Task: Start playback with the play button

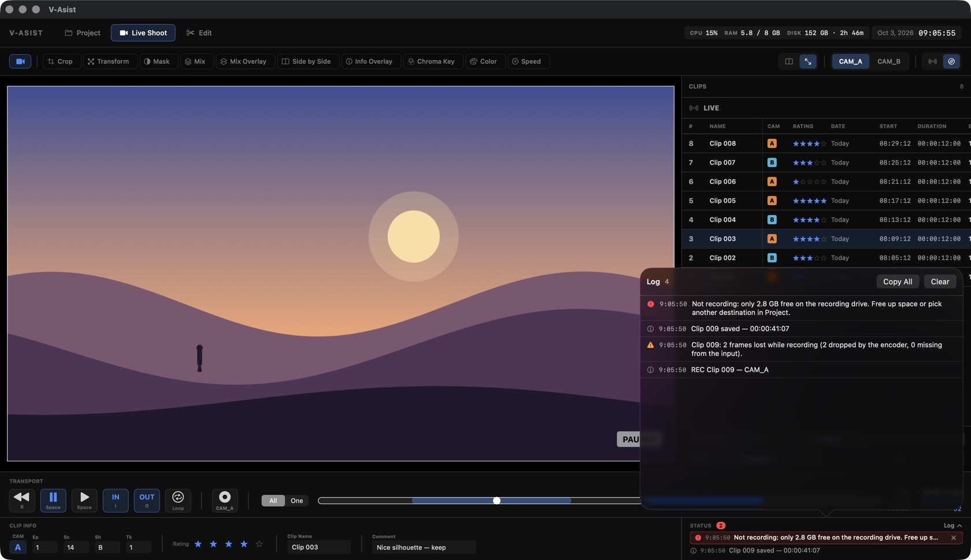Action: point(84,500)
